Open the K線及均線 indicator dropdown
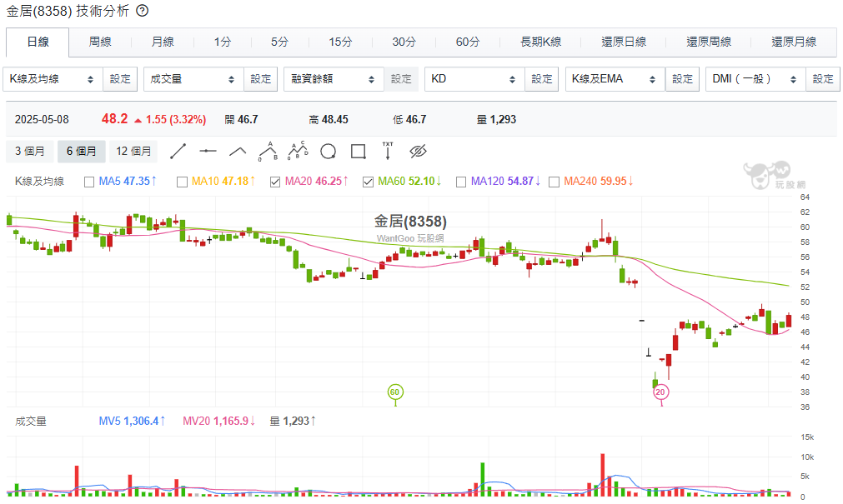 [53, 79]
